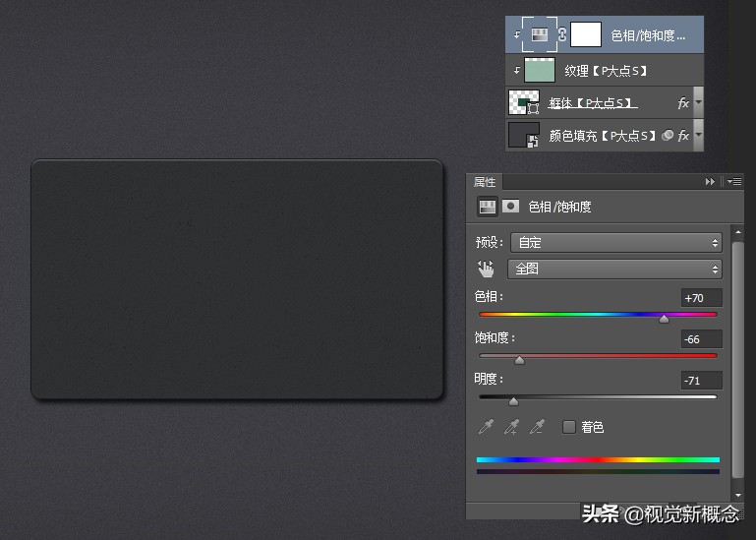Click the 饱和度 saturation slider handle
Screen dimensions: 756x540
click(x=519, y=360)
